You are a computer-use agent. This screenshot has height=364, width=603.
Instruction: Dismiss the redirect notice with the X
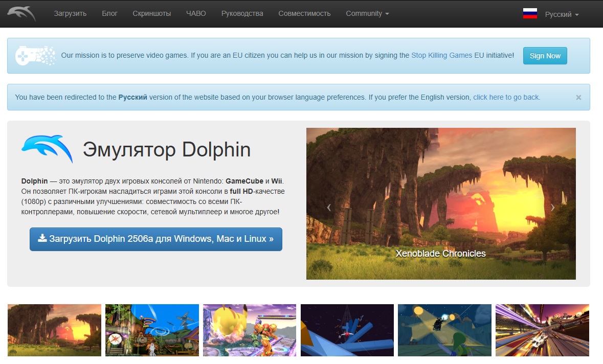(578, 98)
